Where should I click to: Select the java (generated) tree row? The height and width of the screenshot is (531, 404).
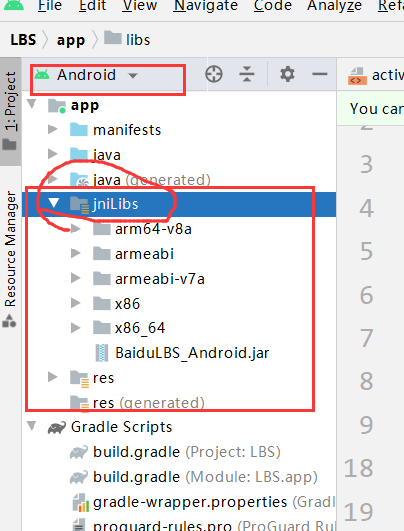coord(179,179)
